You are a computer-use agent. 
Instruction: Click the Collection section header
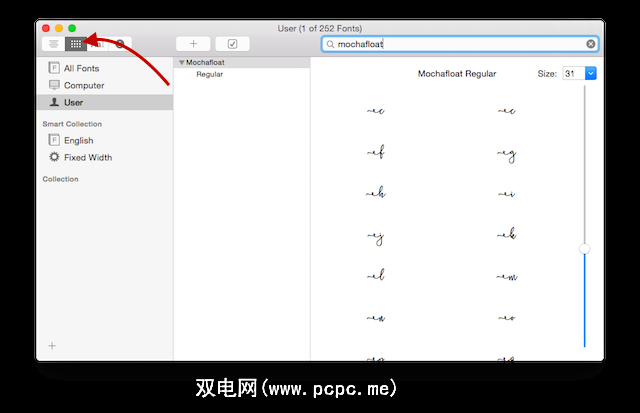pyautogui.click(x=60, y=179)
